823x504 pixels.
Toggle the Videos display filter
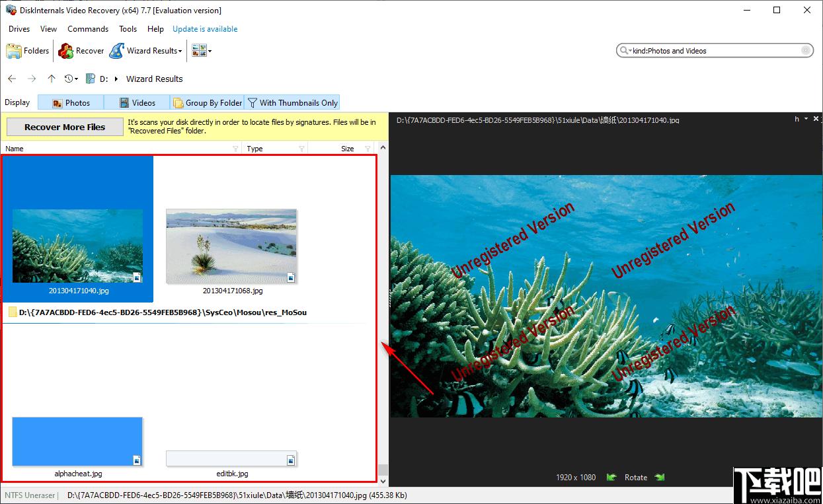click(x=137, y=102)
